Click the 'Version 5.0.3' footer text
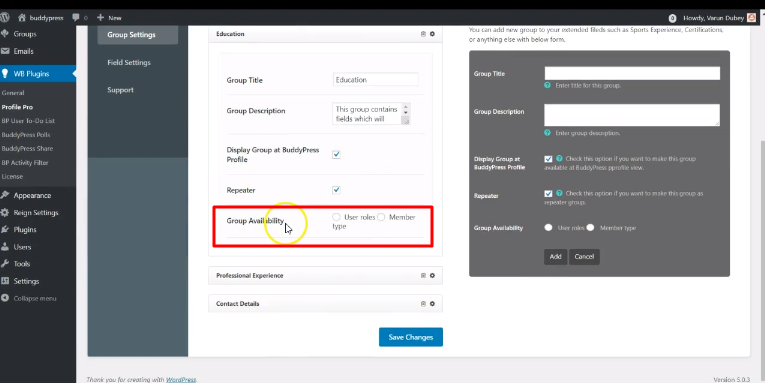 731,379
